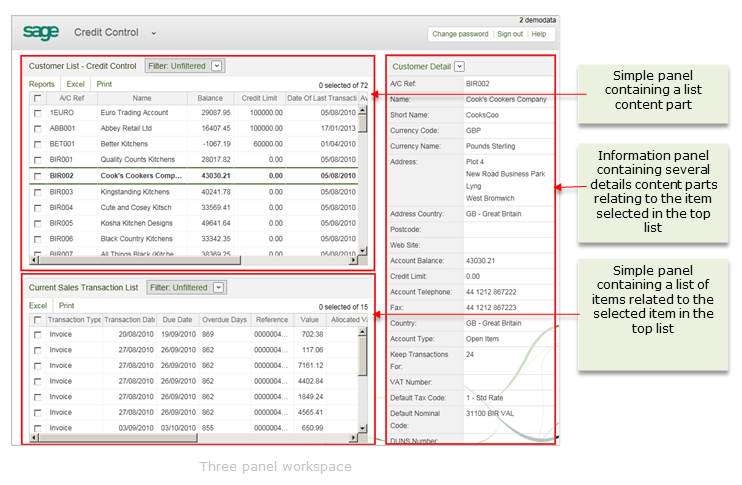The width and height of the screenshot is (742, 485).
Task: Click the Default Tax Code value 1 - Std Rate
Action: (x=485, y=398)
